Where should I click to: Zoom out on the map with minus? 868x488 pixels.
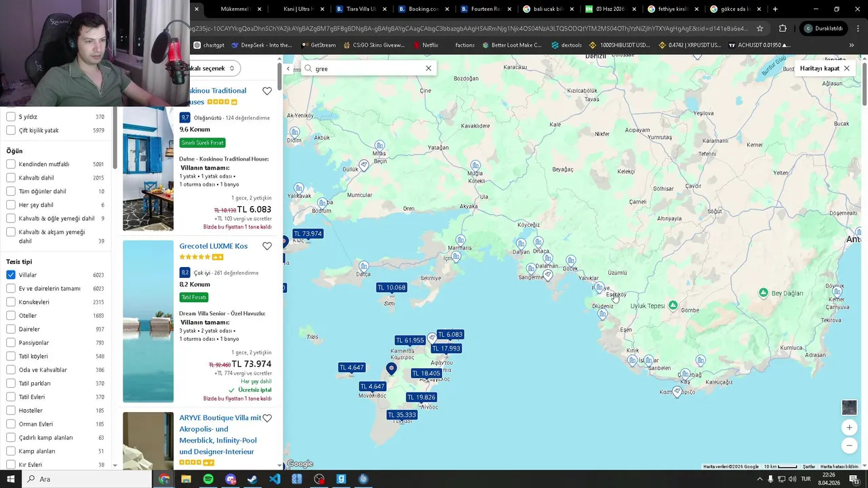tap(849, 445)
